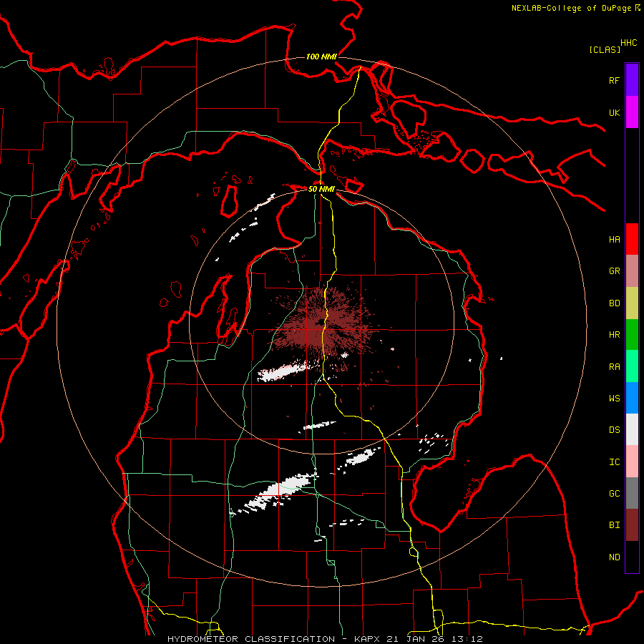Click the "RA" legend label

[614, 367]
